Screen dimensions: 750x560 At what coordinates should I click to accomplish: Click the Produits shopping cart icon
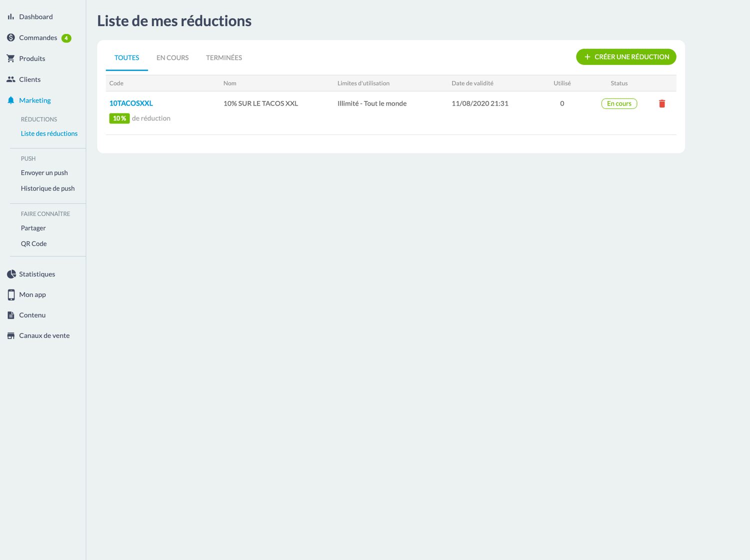(x=10, y=58)
